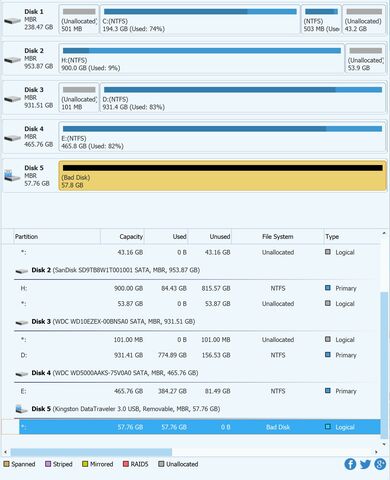Select the Disk 2 SanDisk header row

pos(197,270)
